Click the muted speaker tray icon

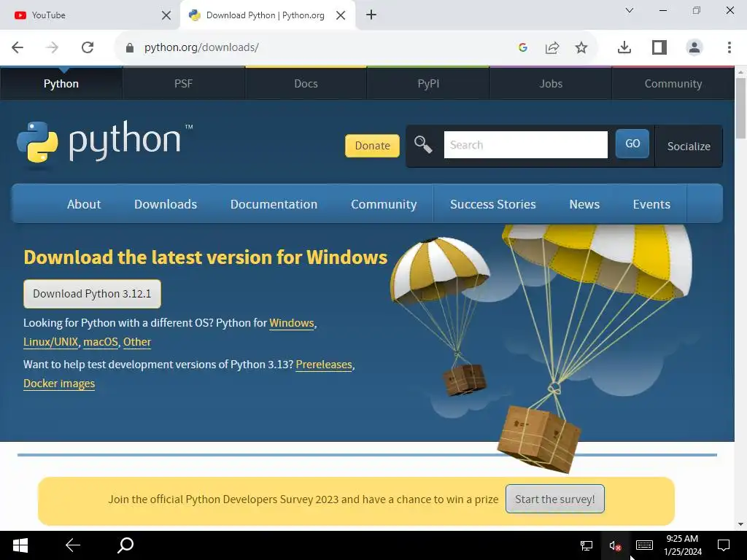(615, 545)
